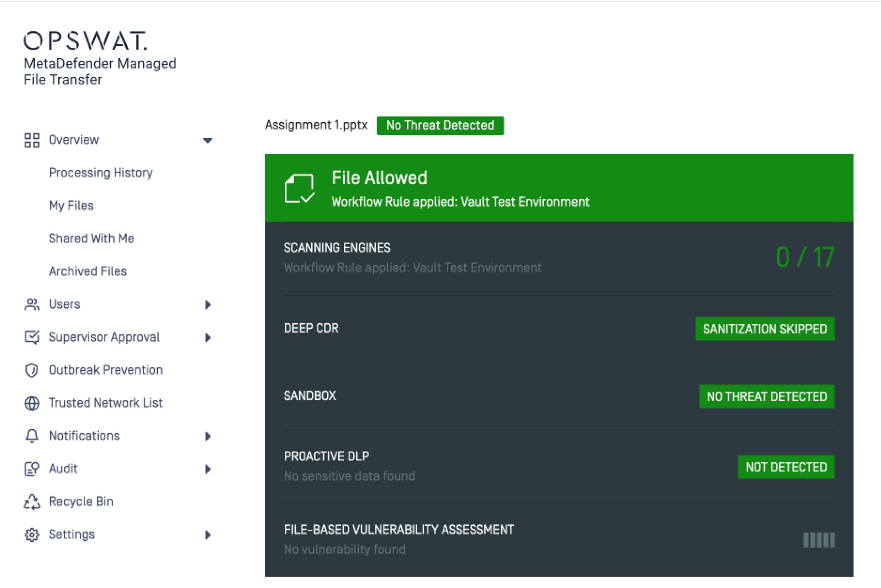Click the Supervisor Approval checkbox icon
This screenshot has height=588, width=881.
[x=32, y=337]
